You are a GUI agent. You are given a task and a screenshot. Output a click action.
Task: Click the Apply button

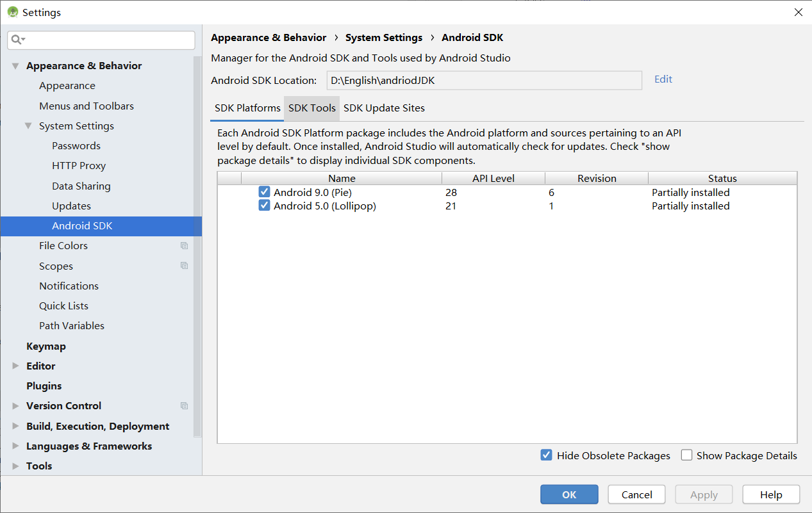coord(704,494)
